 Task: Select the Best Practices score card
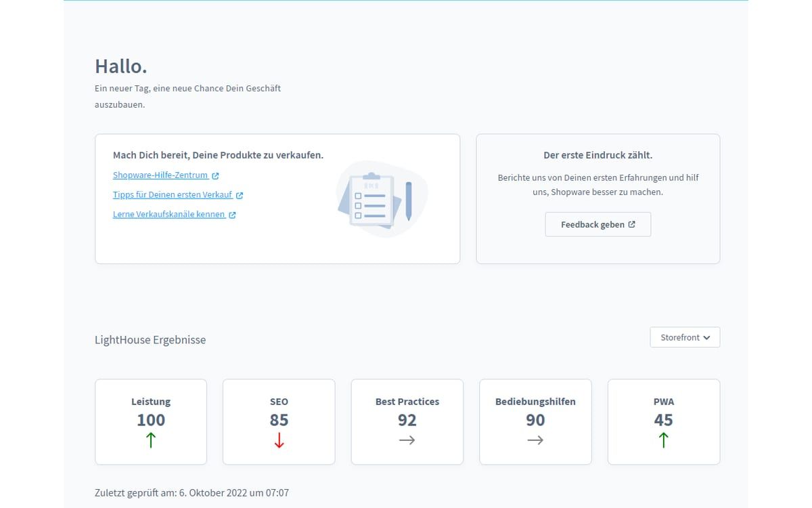(407, 422)
